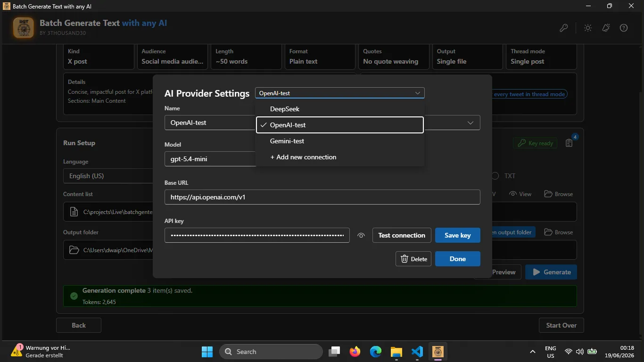This screenshot has height=362, width=644.
Task: Click the key icon in app header
Action: pos(564,28)
